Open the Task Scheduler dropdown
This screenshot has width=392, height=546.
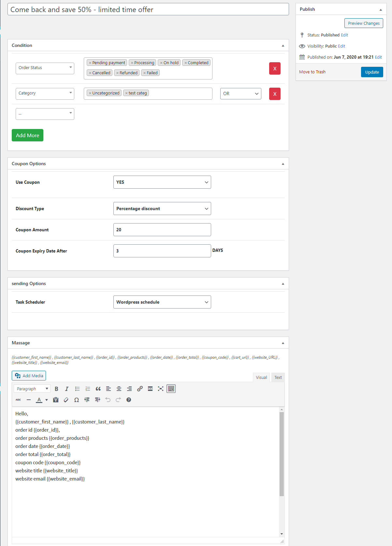(162, 302)
